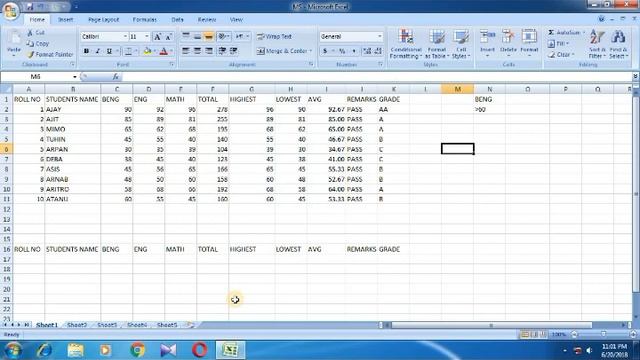Toggle Wrap Text

coord(275,37)
